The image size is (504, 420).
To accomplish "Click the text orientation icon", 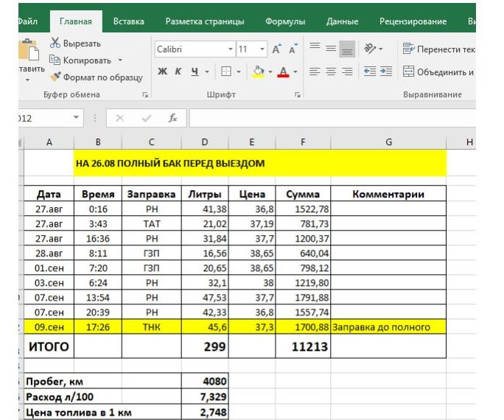I will pyautogui.click(x=370, y=49).
